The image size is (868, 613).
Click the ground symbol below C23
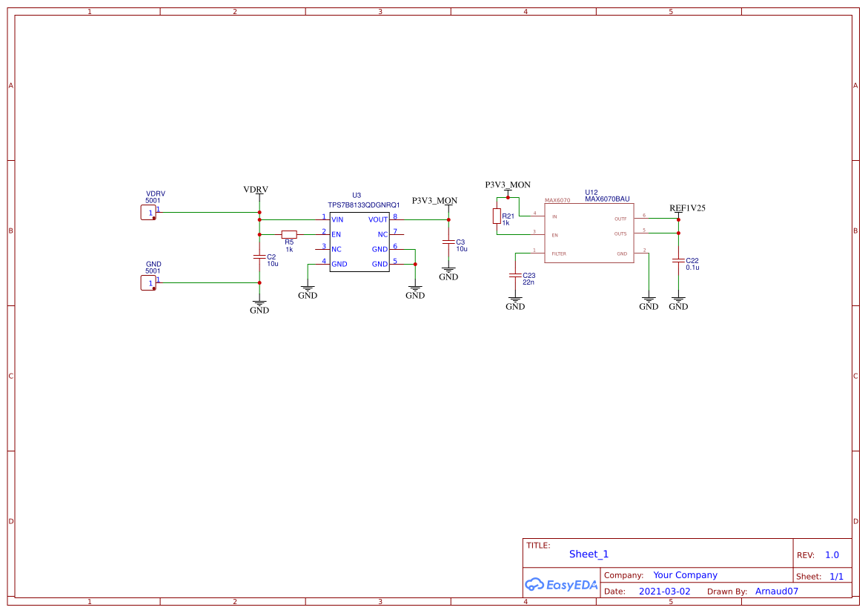coord(515,304)
